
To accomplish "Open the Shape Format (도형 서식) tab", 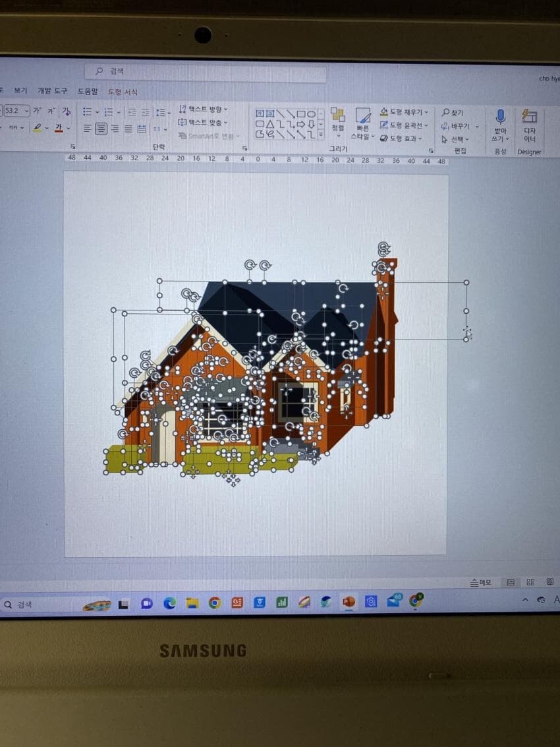I will click(x=123, y=92).
